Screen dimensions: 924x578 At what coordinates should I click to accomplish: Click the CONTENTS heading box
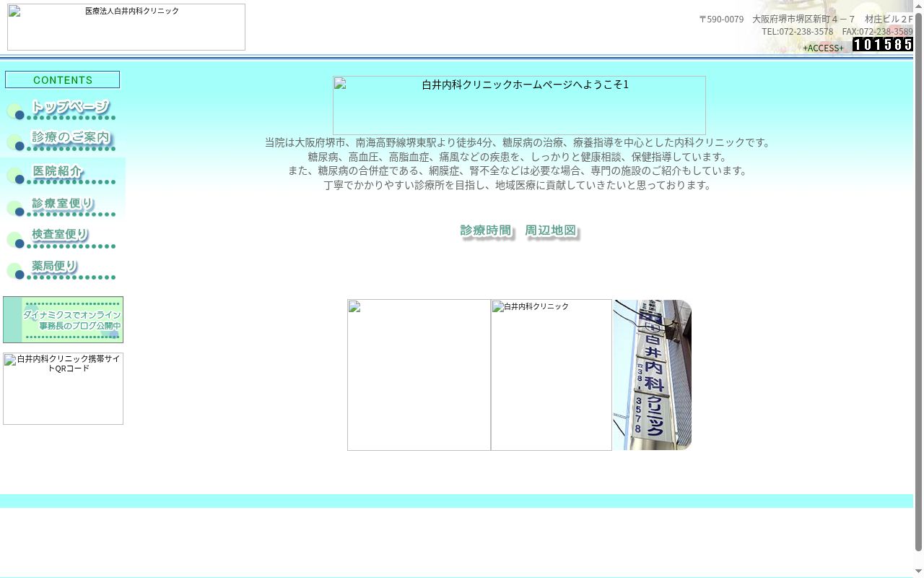63,79
